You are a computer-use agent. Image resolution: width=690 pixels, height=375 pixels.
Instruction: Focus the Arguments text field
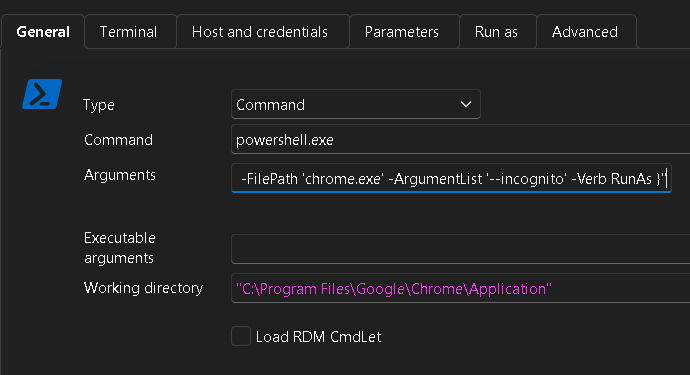coord(451,178)
